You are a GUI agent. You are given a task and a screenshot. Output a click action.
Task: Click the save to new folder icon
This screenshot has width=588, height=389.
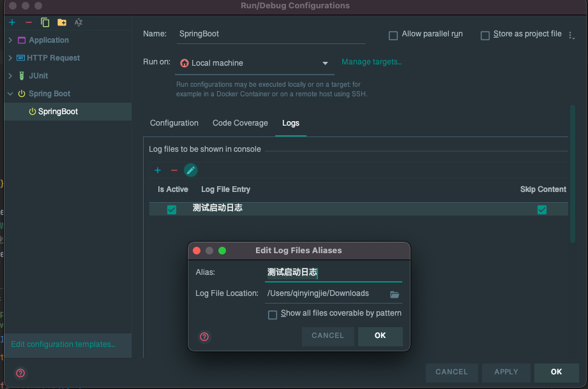click(x=62, y=22)
